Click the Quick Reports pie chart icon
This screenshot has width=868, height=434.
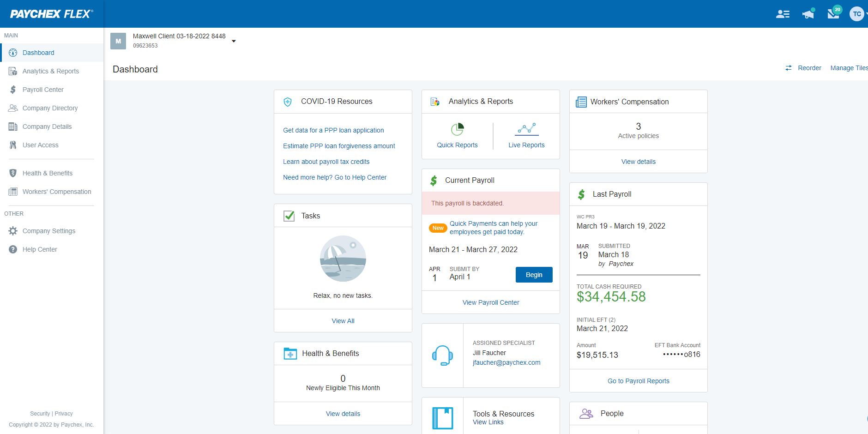(457, 129)
